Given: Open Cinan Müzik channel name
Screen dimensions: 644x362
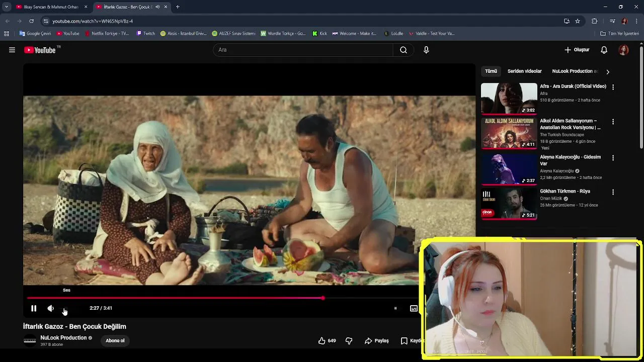Looking at the screenshot, I should [x=551, y=199].
